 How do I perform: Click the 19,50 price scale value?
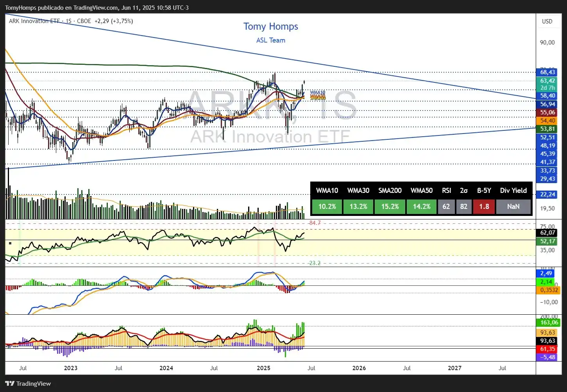pos(547,208)
